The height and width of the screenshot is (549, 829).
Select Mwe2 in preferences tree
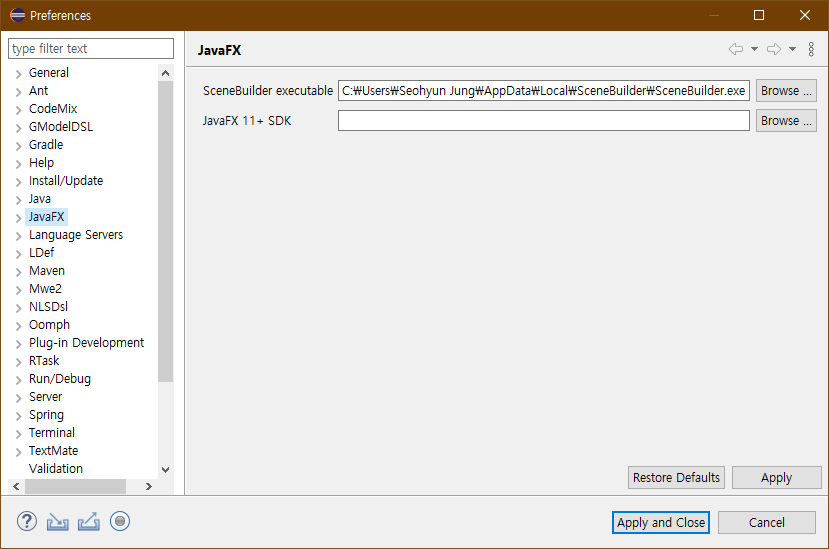[45, 288]
